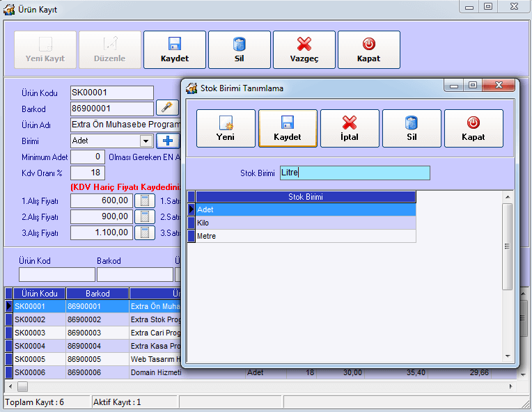Click the unit list vertical scrollbar thumb

508,246
